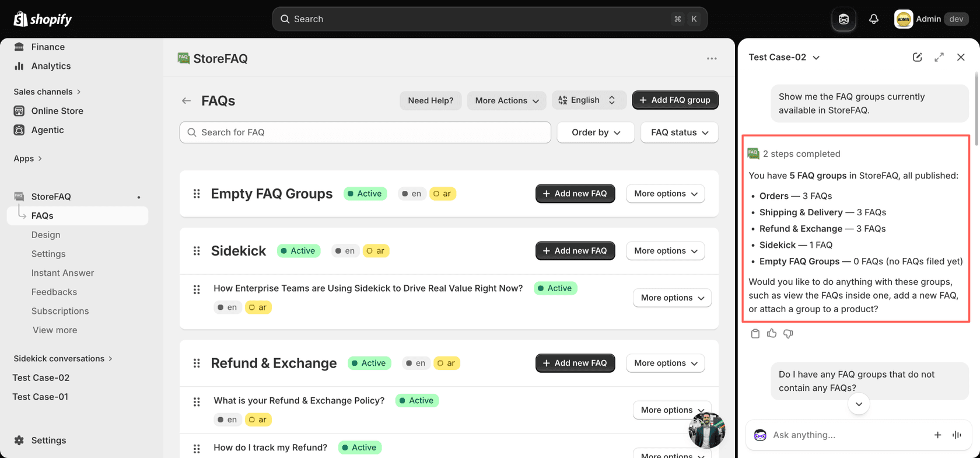Screen dimensions: 980x458
Task: Give thumbs up to the Sidekick response
Action: 772,334
